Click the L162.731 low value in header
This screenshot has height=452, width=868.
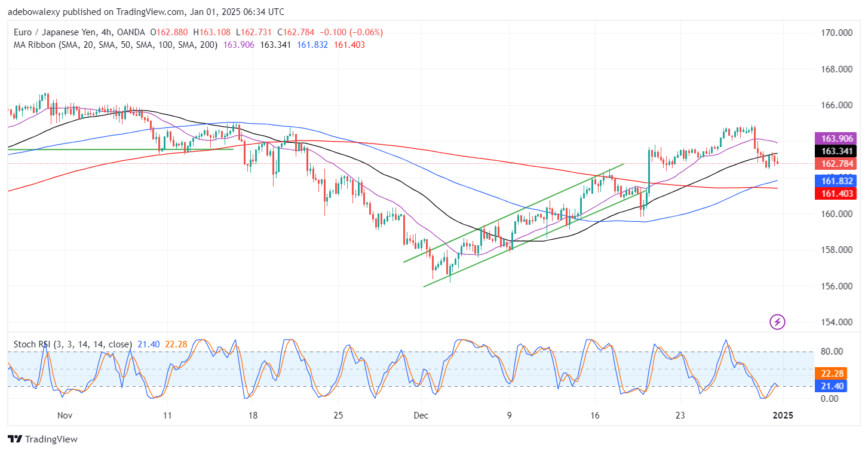pos(253,32)
